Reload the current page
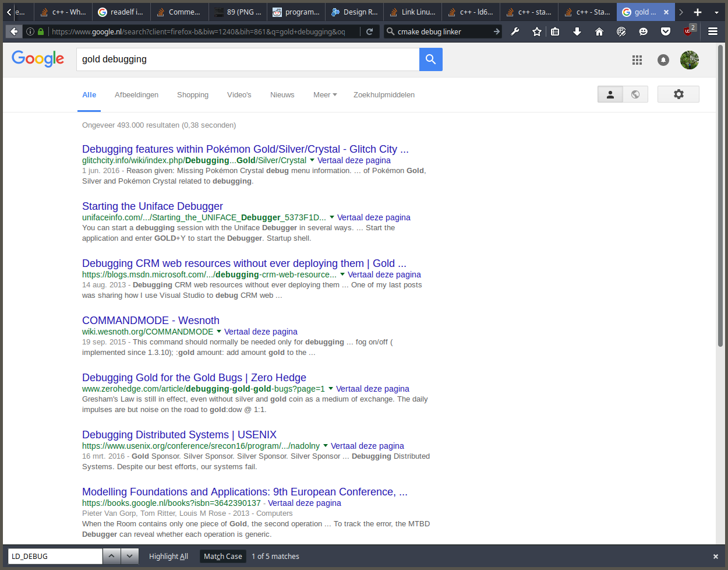728x570 pixels. pyautogui.click(x=369, y=31)
